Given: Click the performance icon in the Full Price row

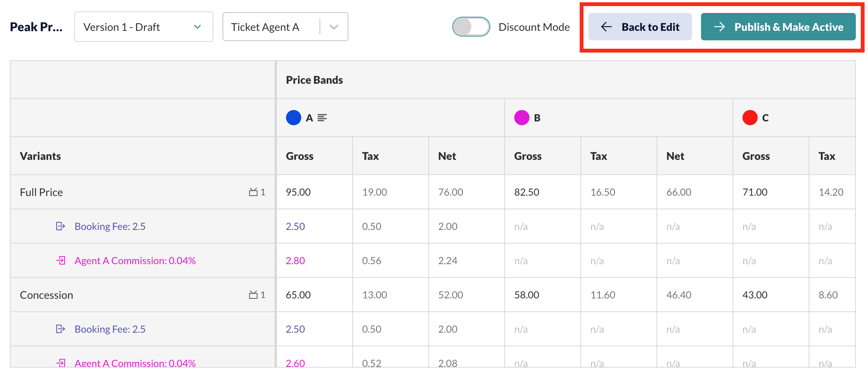Looking at the screenshot, I should pyautogui.click(x=253, y=192).
